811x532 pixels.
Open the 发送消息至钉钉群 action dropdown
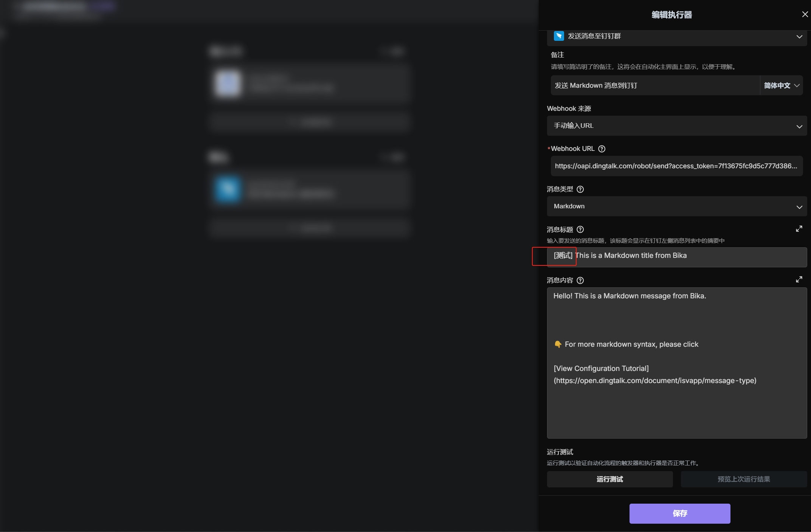pyautogui.click(x=677, y=37)
